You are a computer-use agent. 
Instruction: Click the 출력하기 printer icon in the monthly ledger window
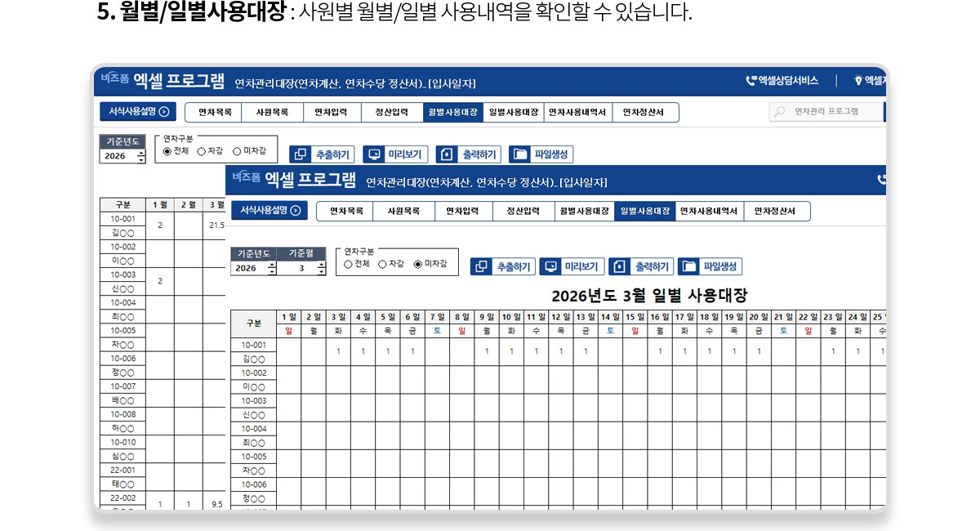(448, 154)
